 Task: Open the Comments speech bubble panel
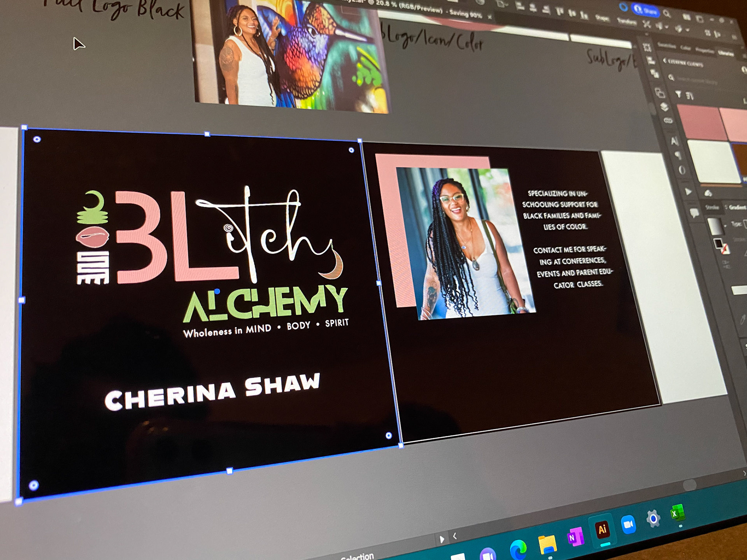pos(694,213)
